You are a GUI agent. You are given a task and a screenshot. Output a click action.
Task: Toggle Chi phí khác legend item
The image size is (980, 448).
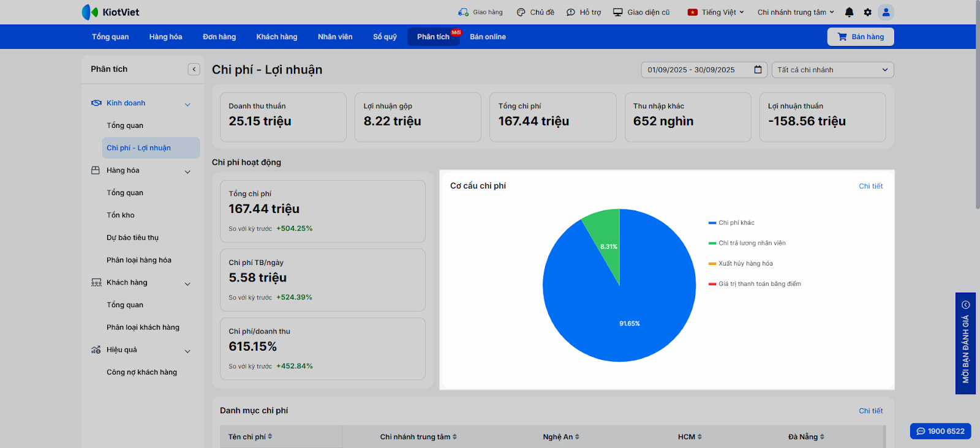click(x=736, y=223)
